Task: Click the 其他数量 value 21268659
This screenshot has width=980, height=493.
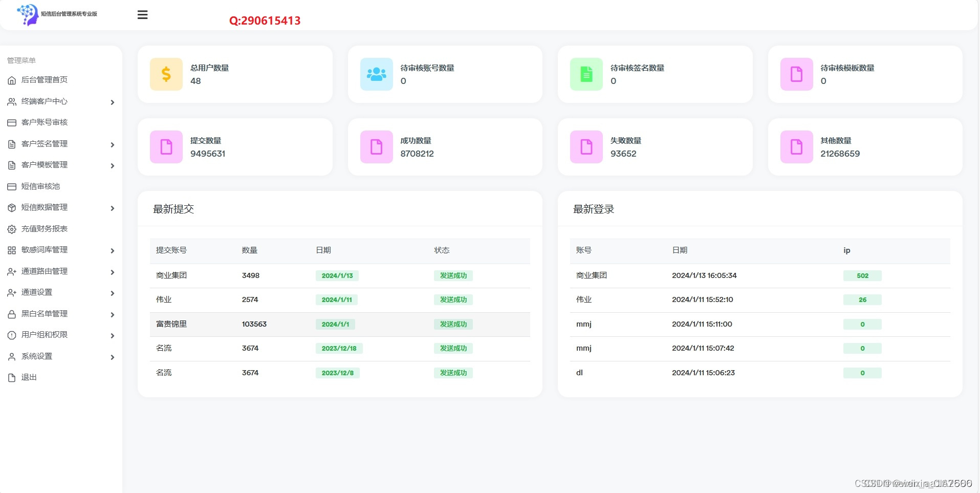Action: coord(840,154)
